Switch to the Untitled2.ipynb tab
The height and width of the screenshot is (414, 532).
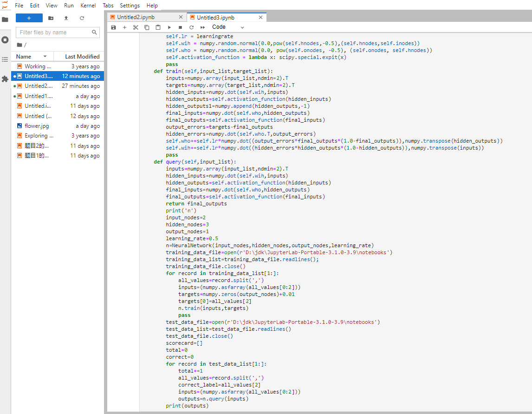[x=136, y=17]
